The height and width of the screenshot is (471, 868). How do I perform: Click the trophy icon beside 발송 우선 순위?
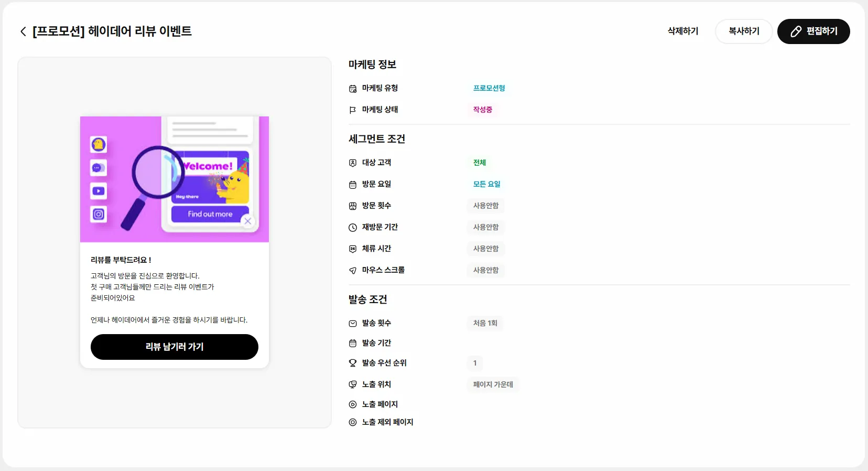tap(353, 363)
